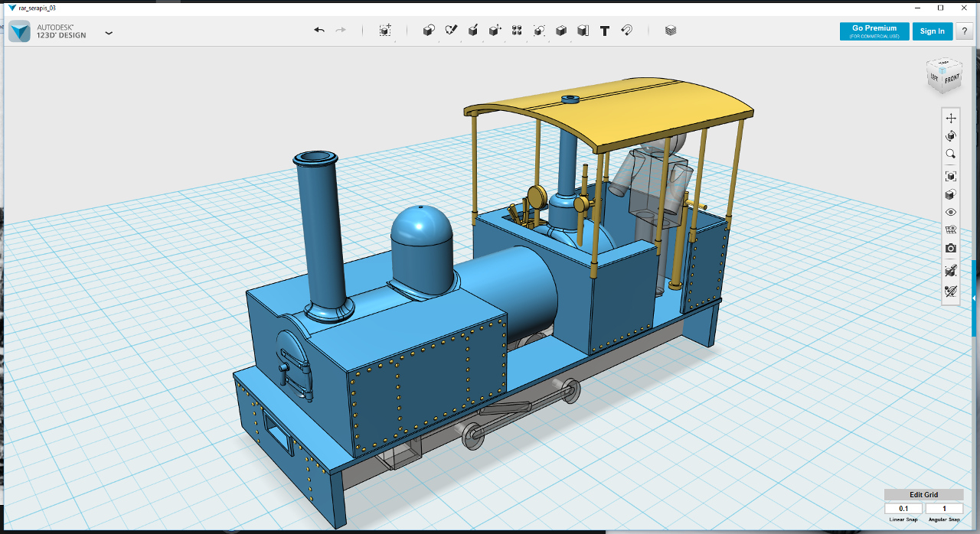Image resolution: width=980 pixels, height=534 pixels.
Task: Take a screenshot with the camera icon
Action: click(x=951, y=248)
